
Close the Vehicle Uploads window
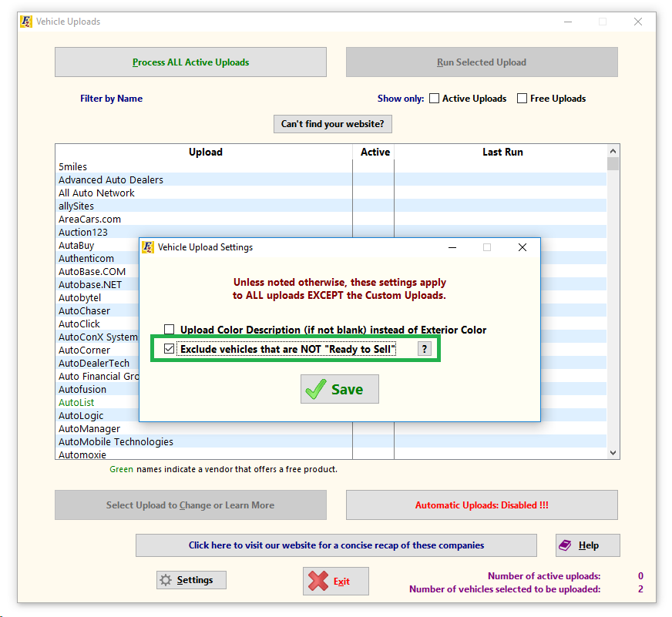tap(638, 22)
